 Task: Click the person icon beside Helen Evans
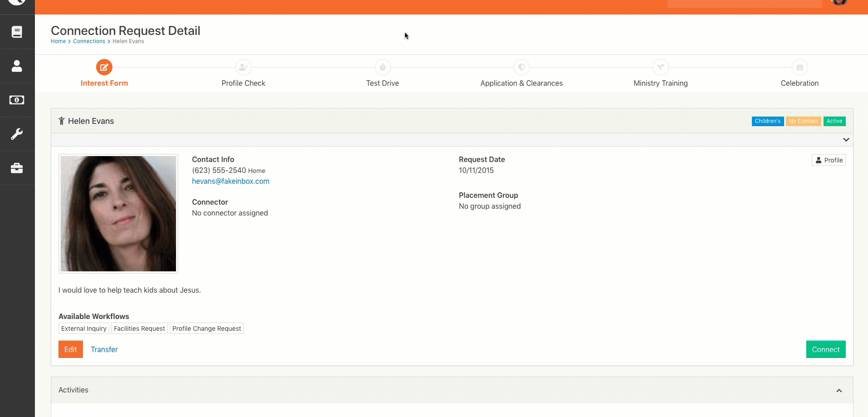pyautogui.click(x=62, y=121)
